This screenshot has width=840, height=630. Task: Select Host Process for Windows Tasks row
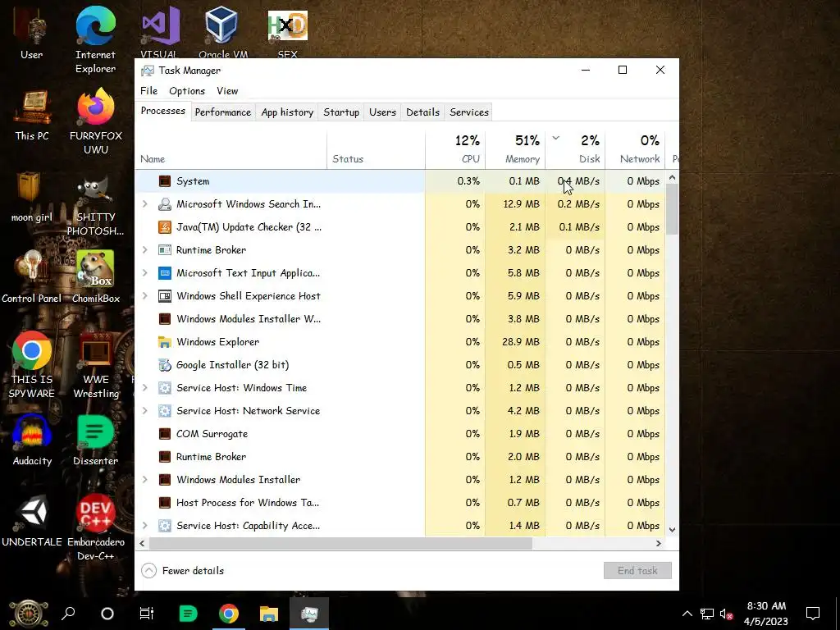pos(399,503)
